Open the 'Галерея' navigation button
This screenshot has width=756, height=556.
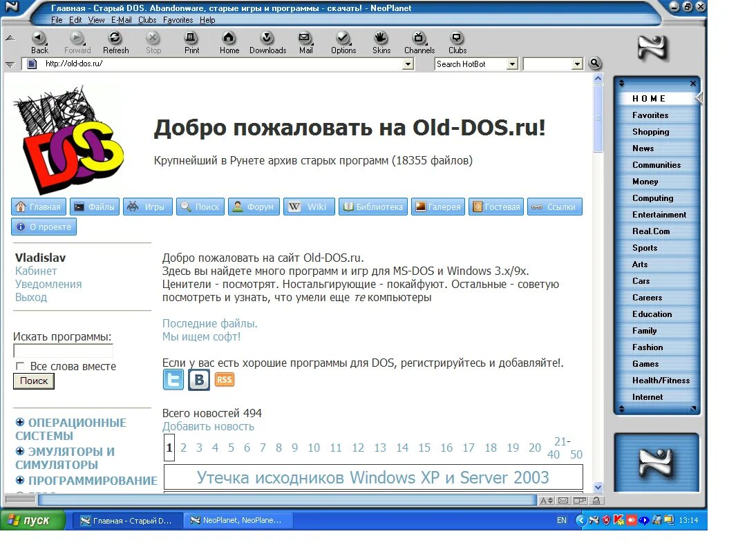438,207
